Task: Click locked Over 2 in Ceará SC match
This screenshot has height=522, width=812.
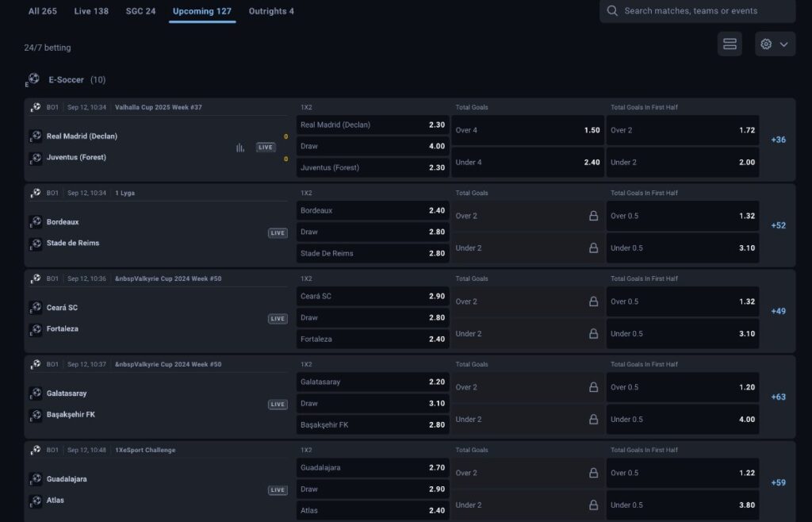Action: point(527,301)
